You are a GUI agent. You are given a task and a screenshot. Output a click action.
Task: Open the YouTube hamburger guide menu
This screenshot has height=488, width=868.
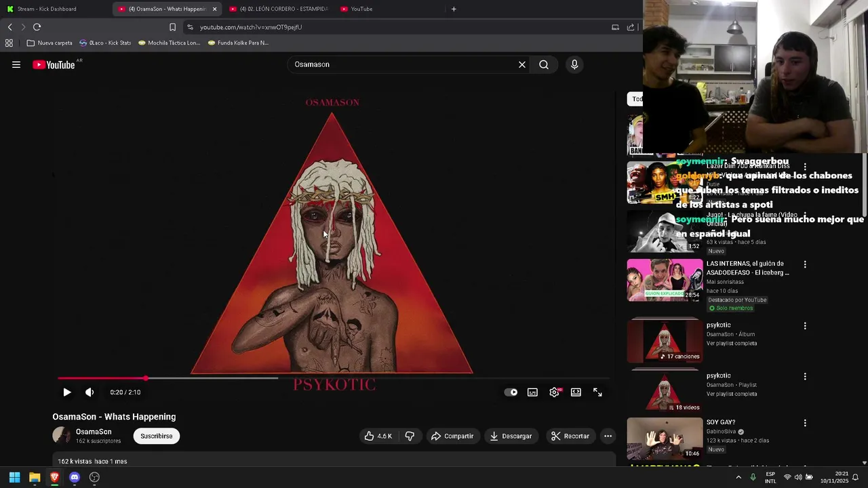[16, 64]
